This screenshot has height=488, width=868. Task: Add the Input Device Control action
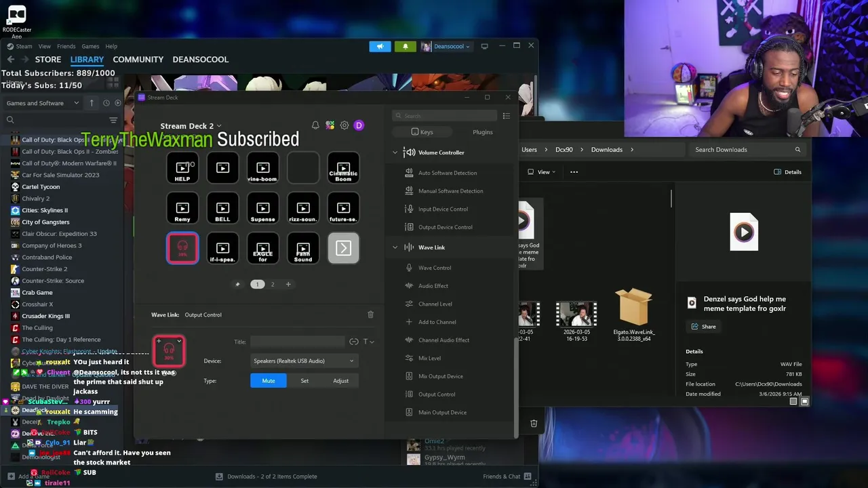click(443, 209)
